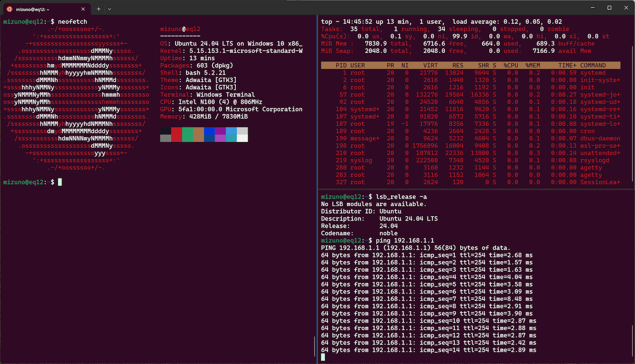
Task: Click the OS line in neofetch output
Action: tap(231, 44)
